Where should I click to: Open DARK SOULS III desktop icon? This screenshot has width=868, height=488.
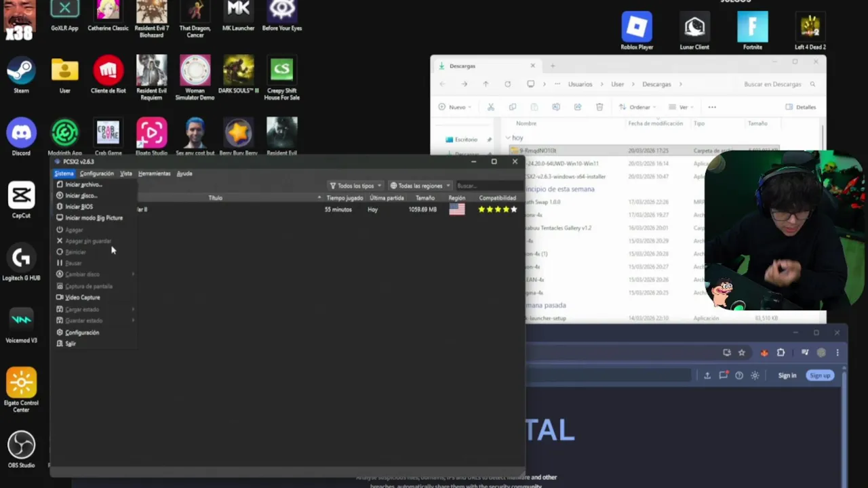238,75
